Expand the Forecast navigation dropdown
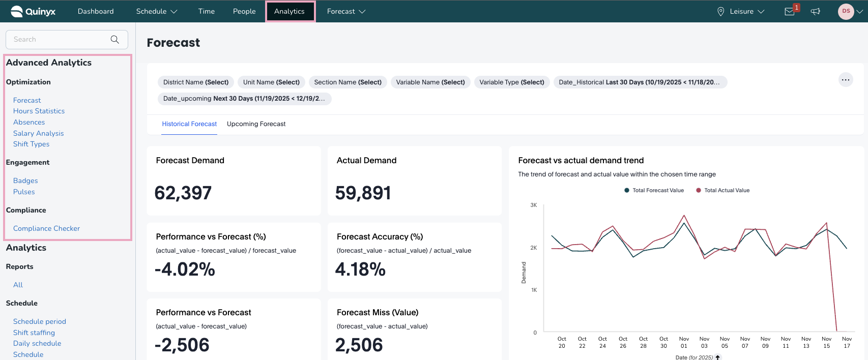Image resolution: width=868 pixels, height=360 pixels. tap(346, 11)
